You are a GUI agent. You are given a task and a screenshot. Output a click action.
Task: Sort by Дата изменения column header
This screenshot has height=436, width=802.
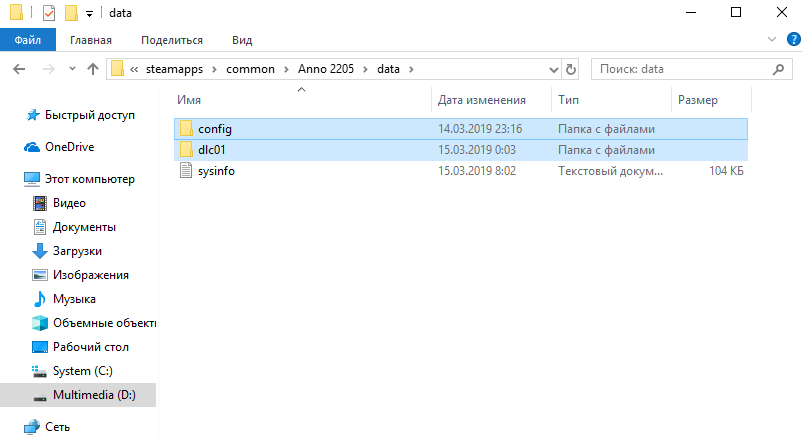tap(482, 100)
